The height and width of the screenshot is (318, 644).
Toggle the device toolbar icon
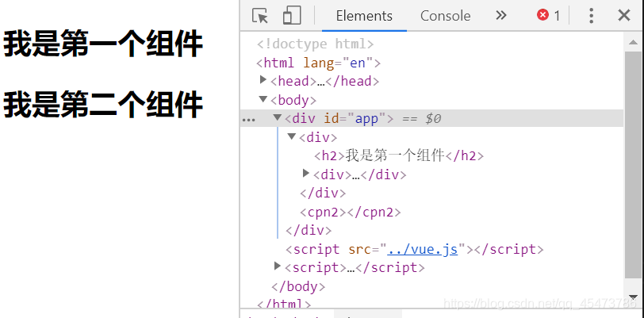[292, 16]
